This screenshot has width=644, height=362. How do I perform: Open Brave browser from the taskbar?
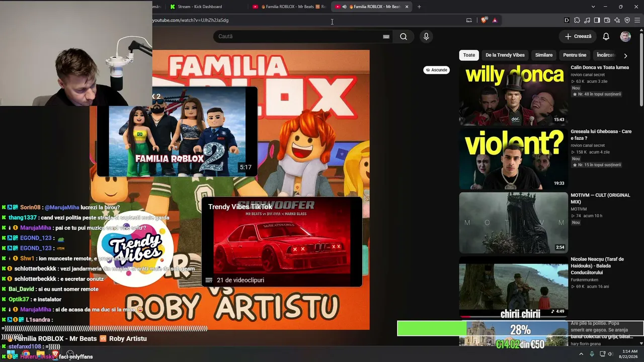pos(55,354)
